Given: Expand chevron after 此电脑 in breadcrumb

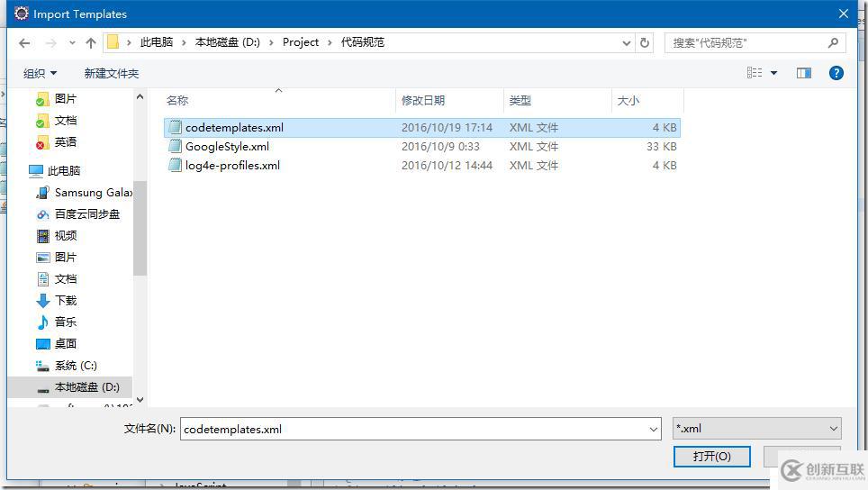Looking at the screenshot, I should [x=183, y=42].
